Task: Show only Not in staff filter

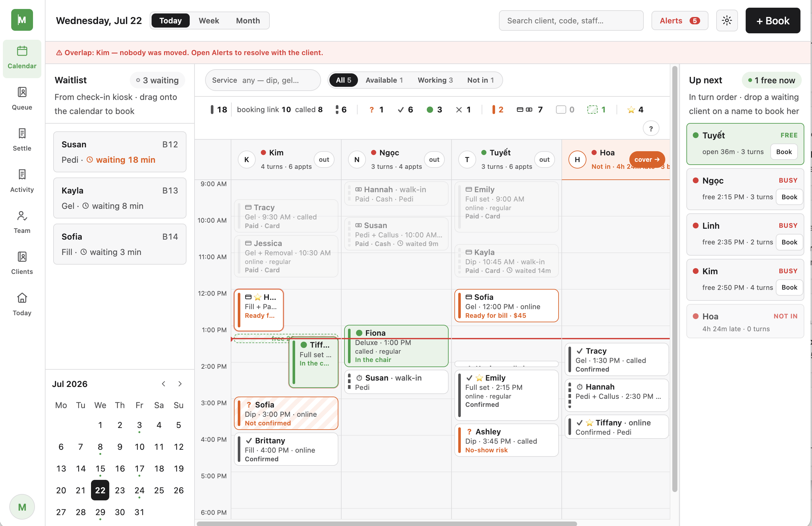Action: click(x=480, y=80)
